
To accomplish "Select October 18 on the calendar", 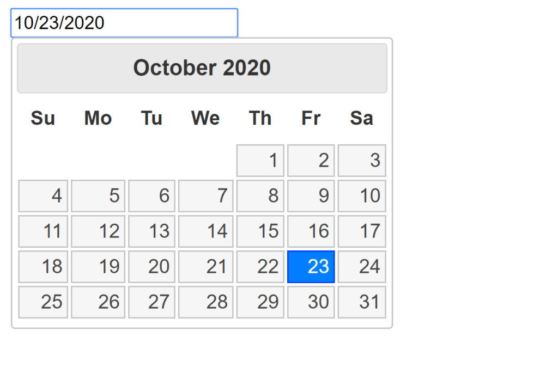I will tap(43, 266).
